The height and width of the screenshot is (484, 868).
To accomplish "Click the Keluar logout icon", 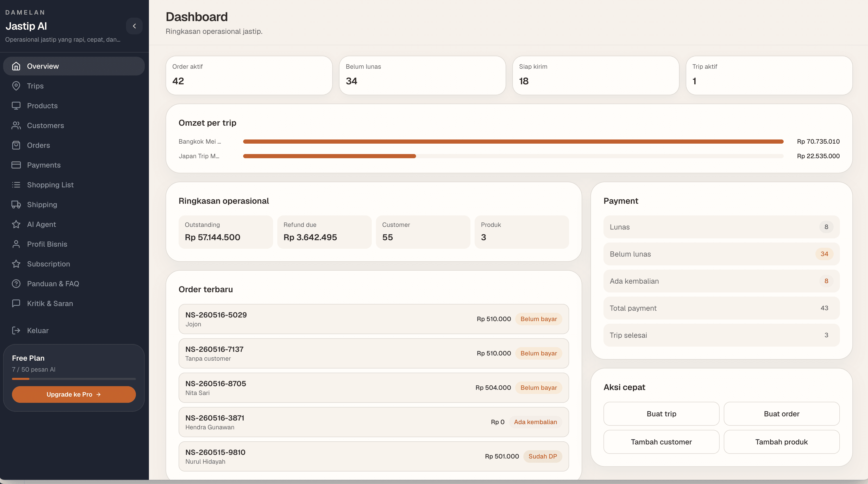I will [16, 330].
